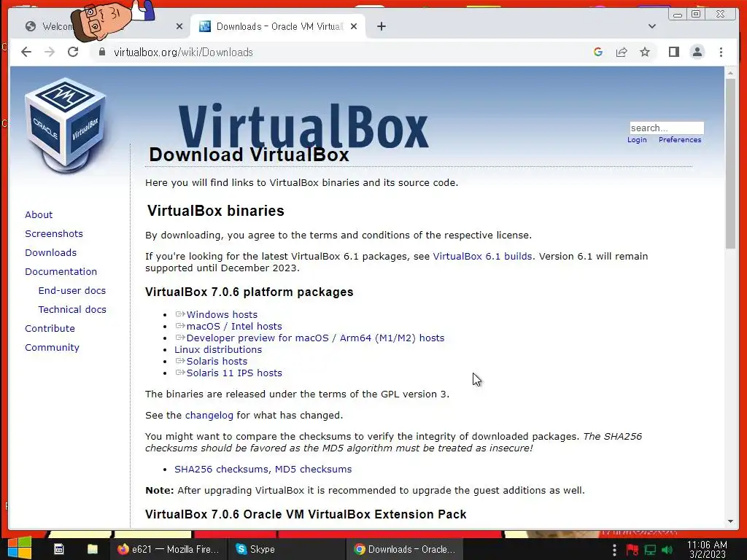Download the Windows hosts package
The width and height of the screenshot is (747, 560).
pyautogui.click(x=222, y=315)
